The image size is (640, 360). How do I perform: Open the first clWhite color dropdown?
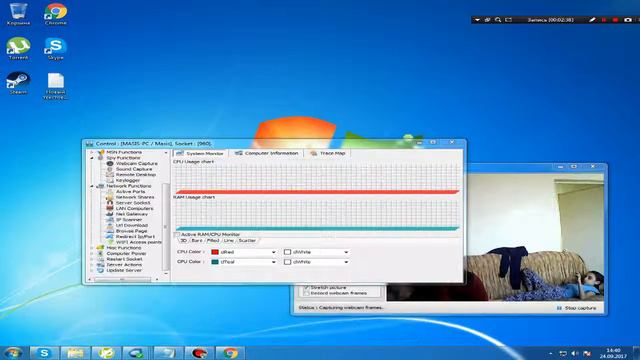(x=346, y=252)
